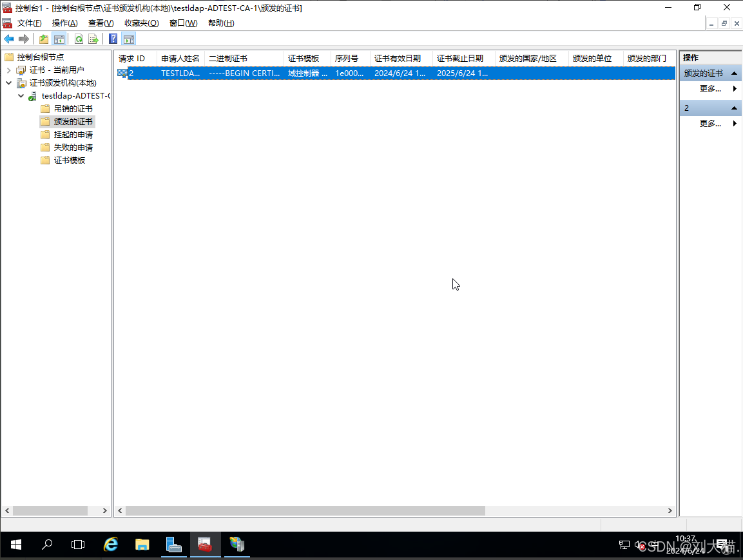Expand the 证书 - 当前用户 tree node
Screen dimensions: 743x560
tap(8, 70)
